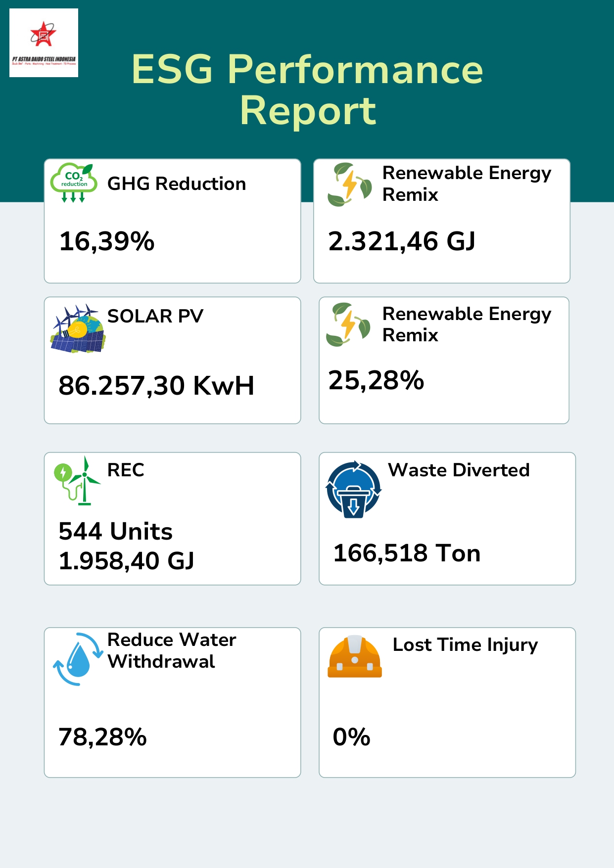
Task: Select the SOLAR PV heading
Action: (155, 316)
